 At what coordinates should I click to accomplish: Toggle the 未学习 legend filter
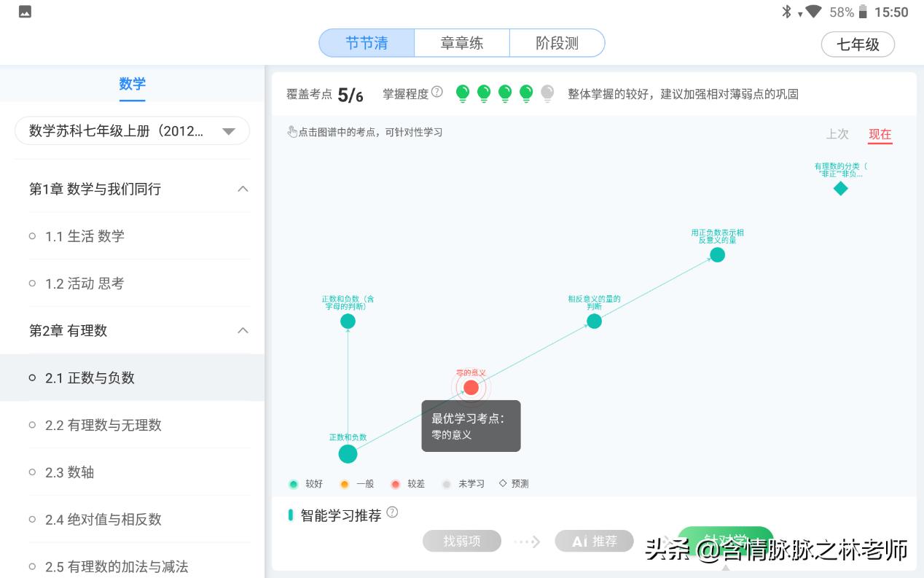click(x=463, y=483)
